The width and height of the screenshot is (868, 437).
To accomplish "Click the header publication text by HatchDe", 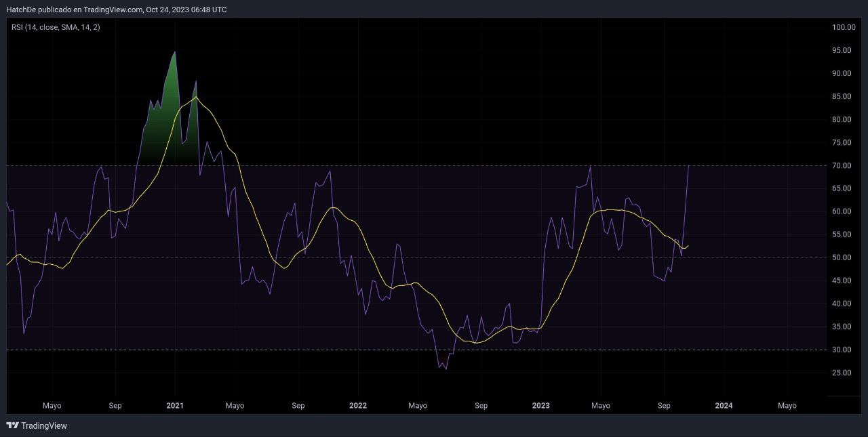I will [117, 9].
